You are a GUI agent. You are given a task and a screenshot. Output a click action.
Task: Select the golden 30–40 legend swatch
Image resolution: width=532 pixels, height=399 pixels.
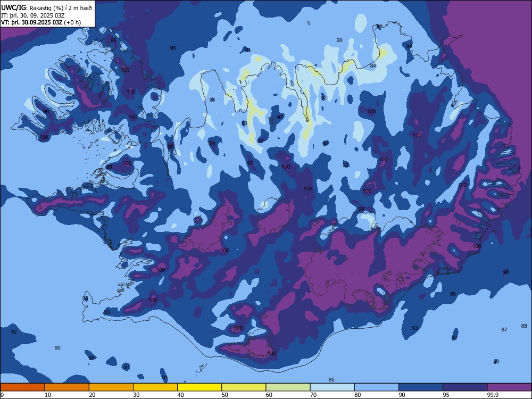point(155,387)
